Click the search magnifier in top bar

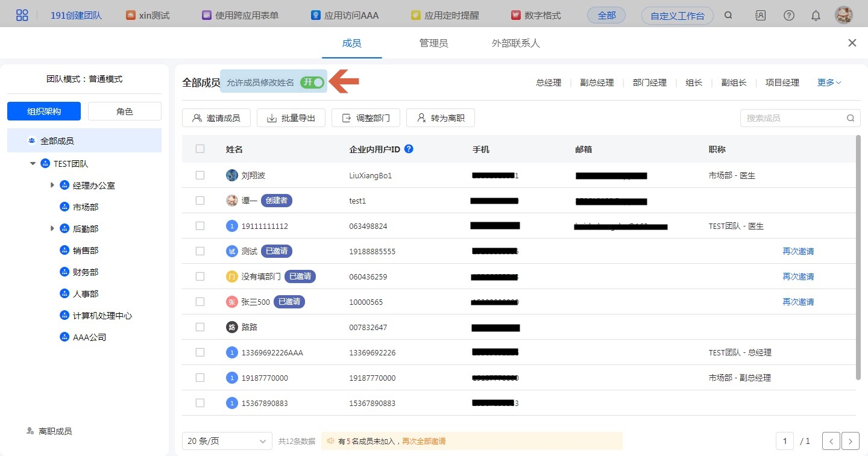[728, 16]
